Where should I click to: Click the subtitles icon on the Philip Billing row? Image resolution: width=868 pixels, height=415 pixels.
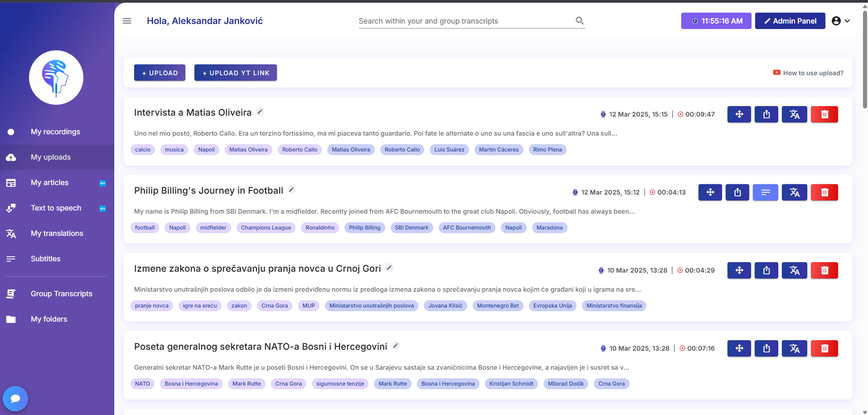(765, 192)
